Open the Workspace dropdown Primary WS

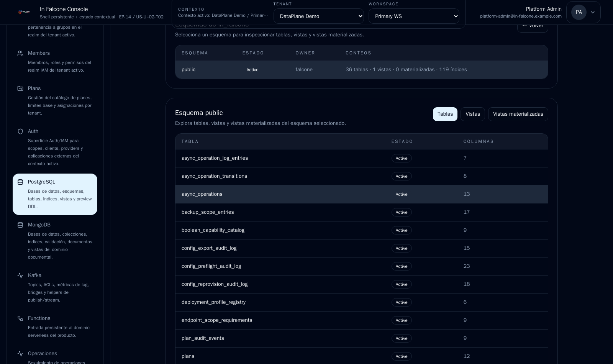414,16
